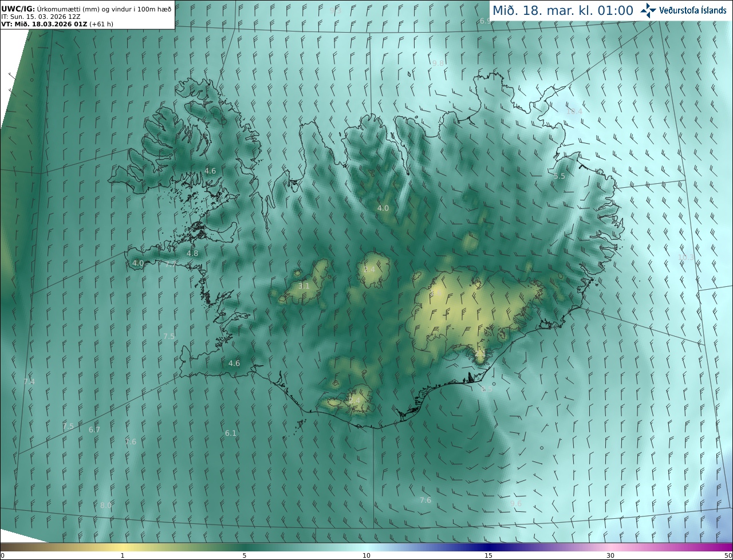
Task: Click the '0' label on the color scale
Action: point(2,555)
